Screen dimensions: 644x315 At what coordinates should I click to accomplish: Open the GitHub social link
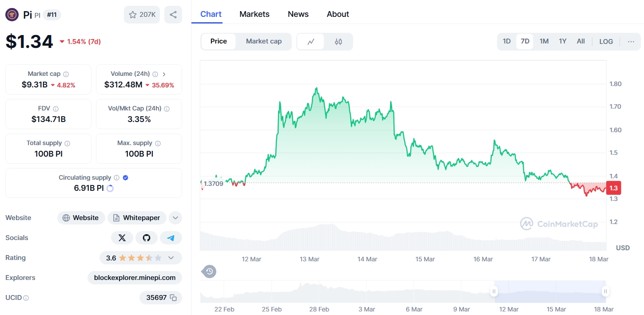[147, 238]
